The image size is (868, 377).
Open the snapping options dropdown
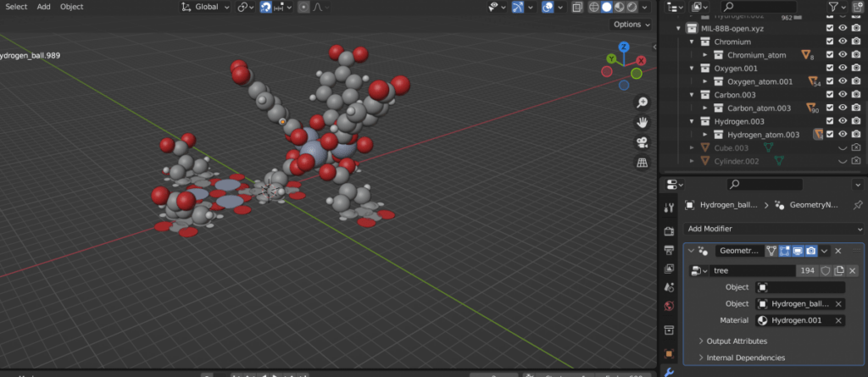coord(282,7)
